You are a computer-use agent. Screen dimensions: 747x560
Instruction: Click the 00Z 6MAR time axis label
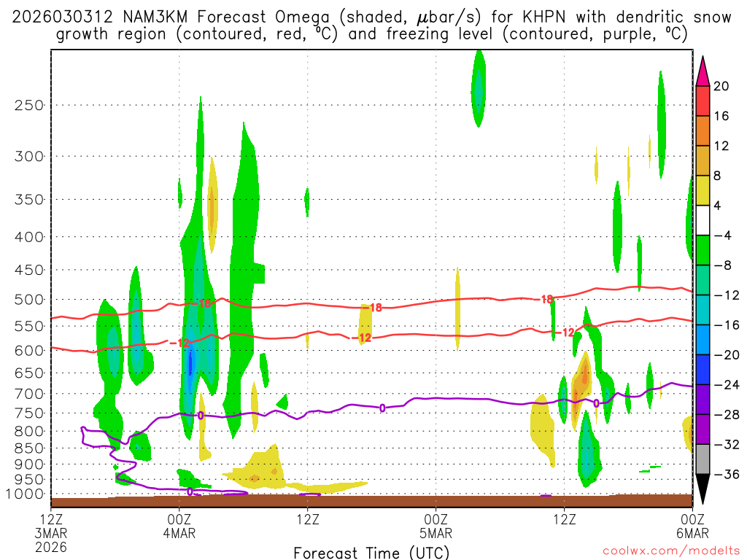pyautogui.click(x=692, y=526)
